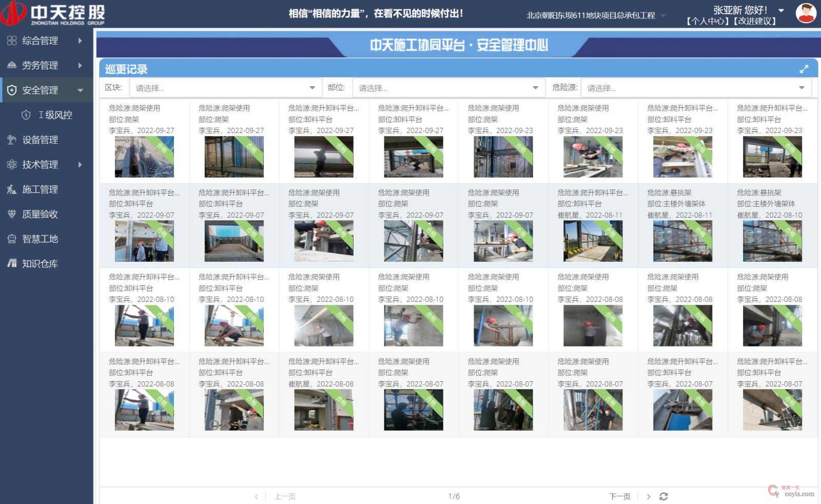Click the 施工管理 module icon
The height and width of the screenshot is (504, 821).
(x=11, y=189)
